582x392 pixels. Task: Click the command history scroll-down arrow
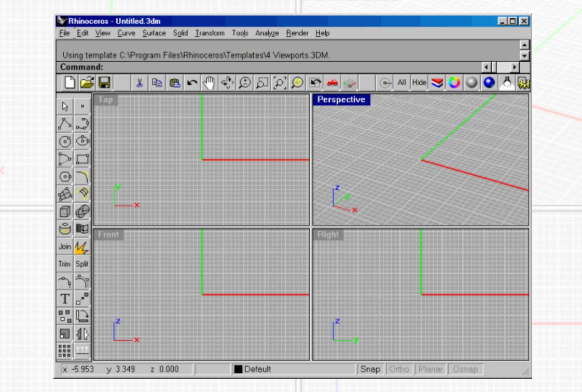click(524, 55)
